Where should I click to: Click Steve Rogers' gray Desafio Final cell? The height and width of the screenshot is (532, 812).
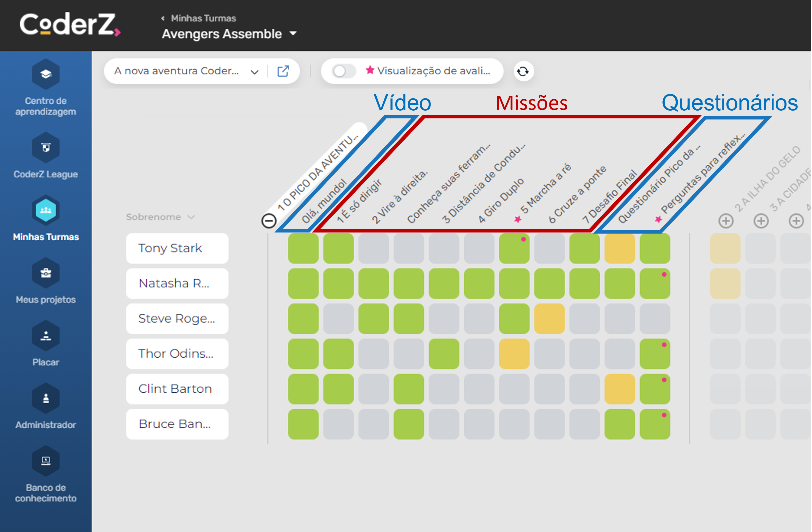(x=584, y=319)
